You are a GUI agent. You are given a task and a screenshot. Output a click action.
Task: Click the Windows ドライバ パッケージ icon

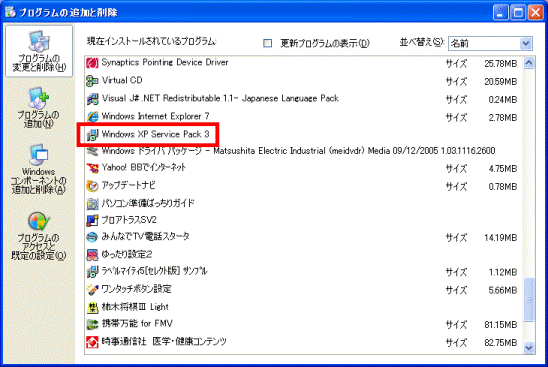point(92,151)
